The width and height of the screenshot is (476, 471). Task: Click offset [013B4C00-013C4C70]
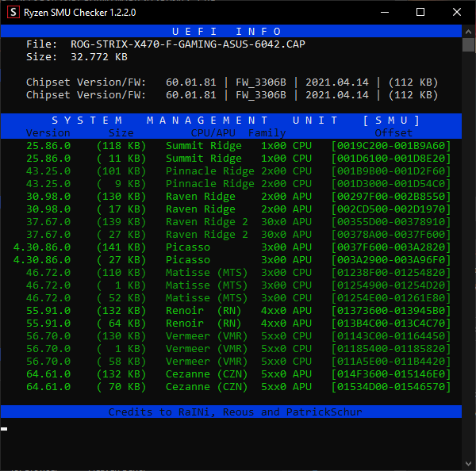391,324
